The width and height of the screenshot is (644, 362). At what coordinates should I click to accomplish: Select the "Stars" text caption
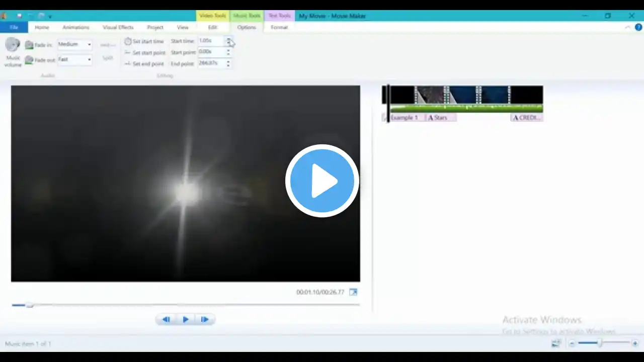tap(441, 118)
